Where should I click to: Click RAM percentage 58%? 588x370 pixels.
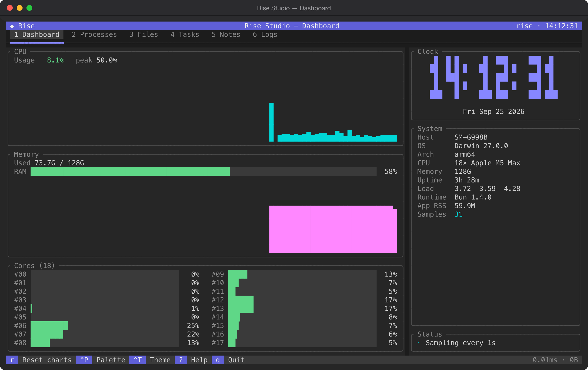(x=391, y=172)
